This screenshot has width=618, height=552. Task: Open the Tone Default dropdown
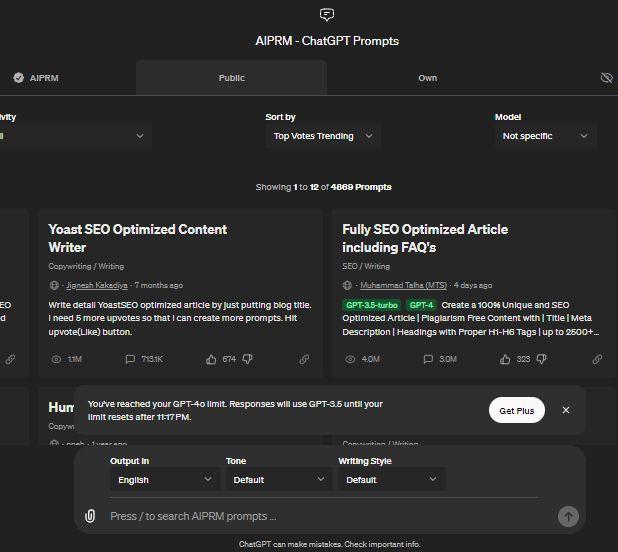pyautogui.click(x=279, y=480)
